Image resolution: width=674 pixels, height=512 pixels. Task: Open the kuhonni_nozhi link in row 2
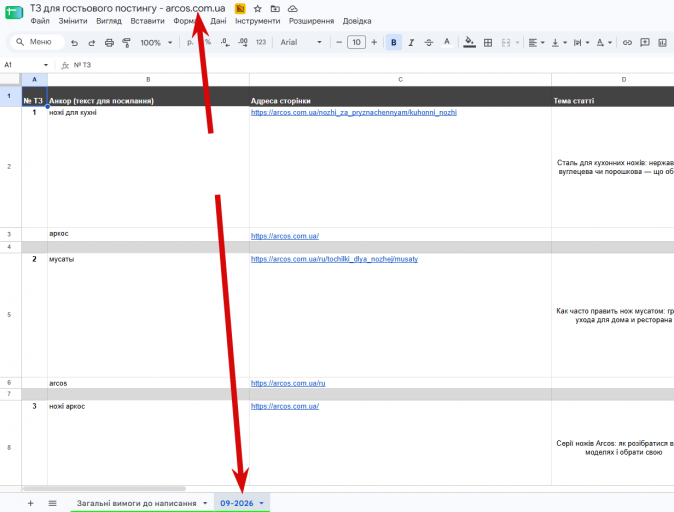(354, 112)
